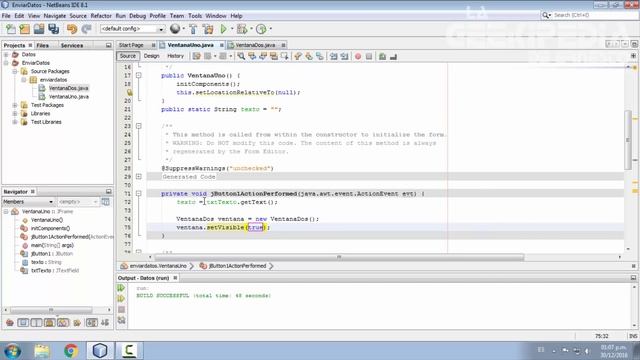Click the New File toolbar icon
Viewport: 640px width, 360px height.
coord(11,29)
